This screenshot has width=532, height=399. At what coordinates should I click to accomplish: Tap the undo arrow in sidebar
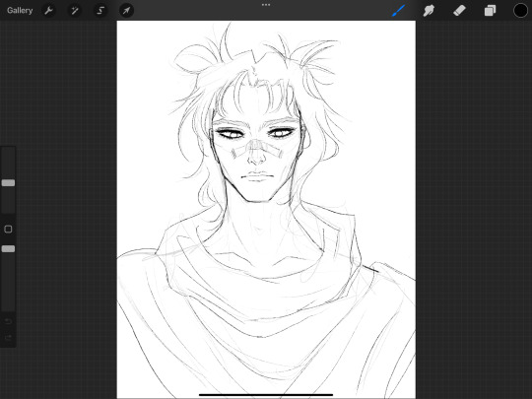point(8,321)
